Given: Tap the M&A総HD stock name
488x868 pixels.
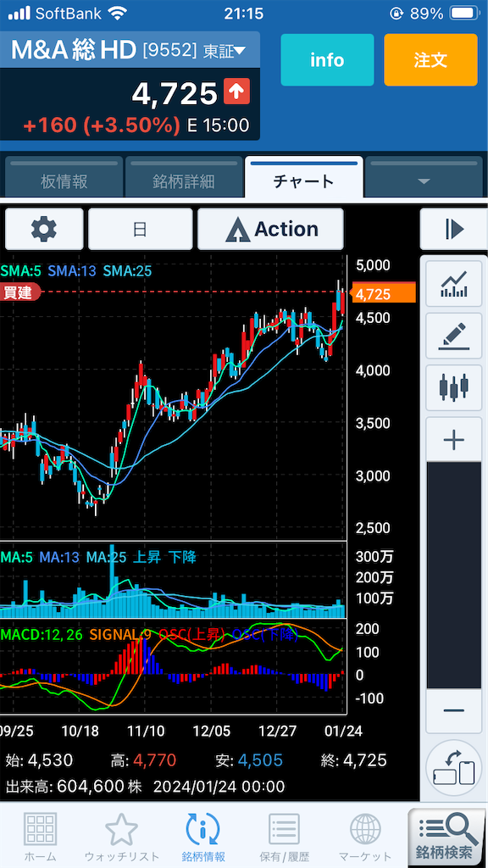Looking at the screenshot, I should 74,50.
